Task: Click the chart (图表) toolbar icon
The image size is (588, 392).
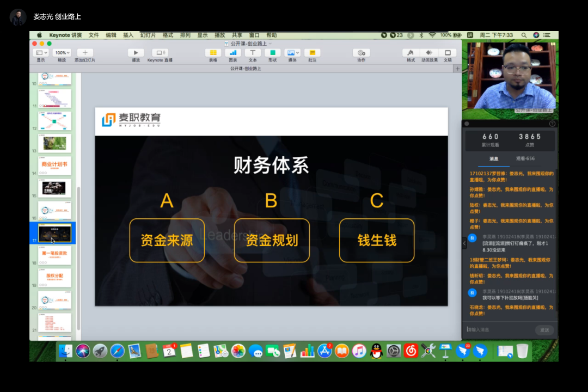Action: point(233,53)
